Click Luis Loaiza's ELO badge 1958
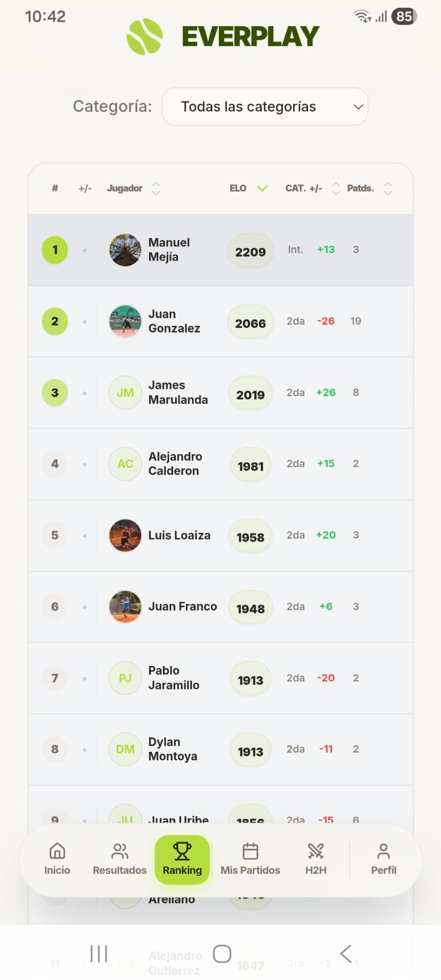The height and width of the screenshot is (980, 441). pos(250,535)
